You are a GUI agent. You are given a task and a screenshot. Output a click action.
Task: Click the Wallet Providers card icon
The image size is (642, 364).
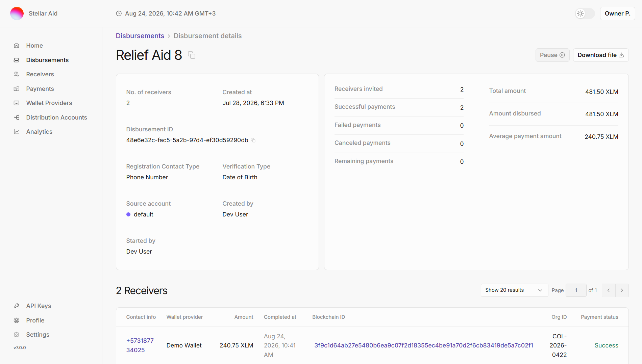point(16,103)
